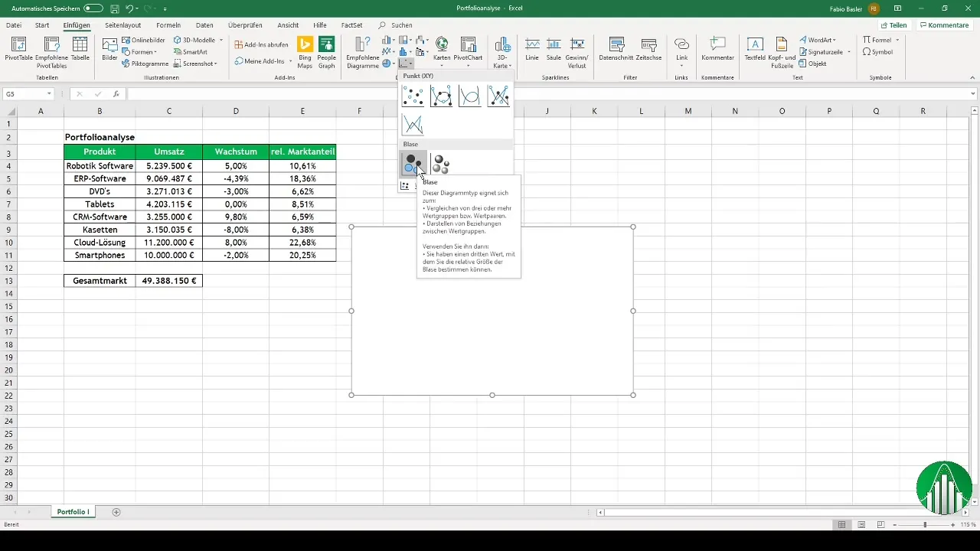This screenshot has height=551, width=980.
Task: Switch to the Seitenlayout tab
Action: point(123,25)
